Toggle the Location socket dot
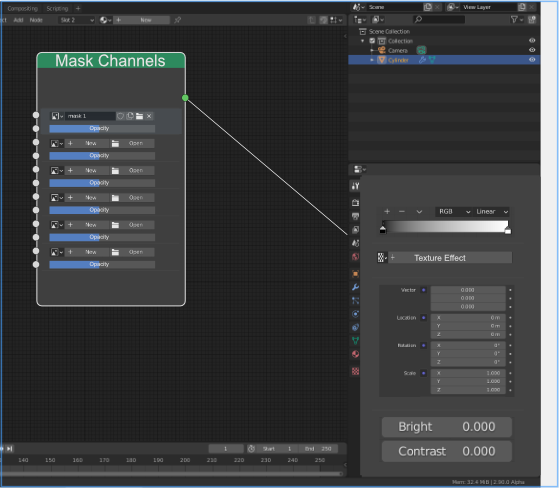This screenshot has width=559, height=488. tap(424, 317)
